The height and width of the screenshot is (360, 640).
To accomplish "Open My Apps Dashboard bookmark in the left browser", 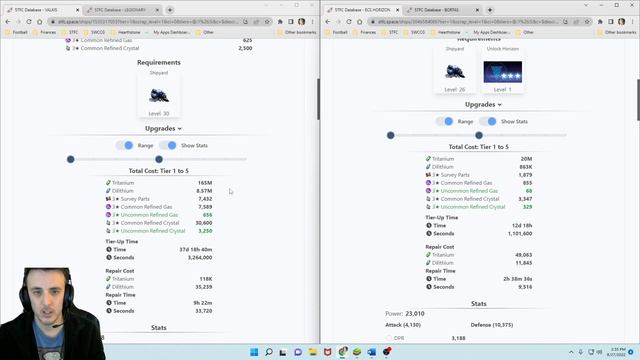I will pyautogui.click(x=169, y=32).
